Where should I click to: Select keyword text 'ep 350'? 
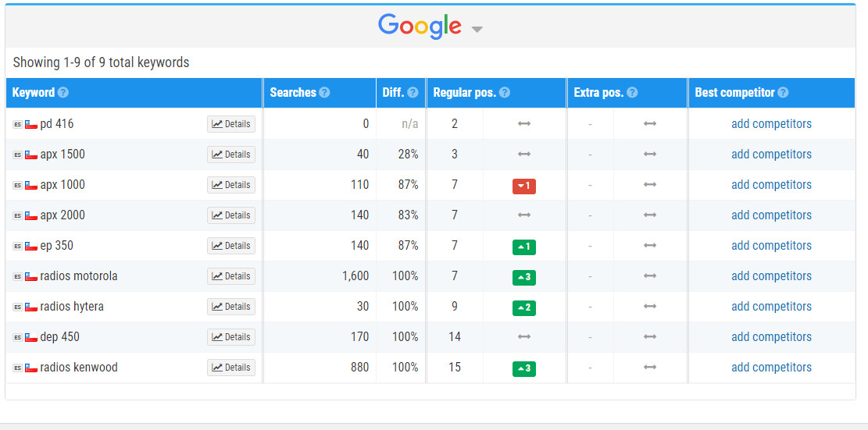point(56,246)
